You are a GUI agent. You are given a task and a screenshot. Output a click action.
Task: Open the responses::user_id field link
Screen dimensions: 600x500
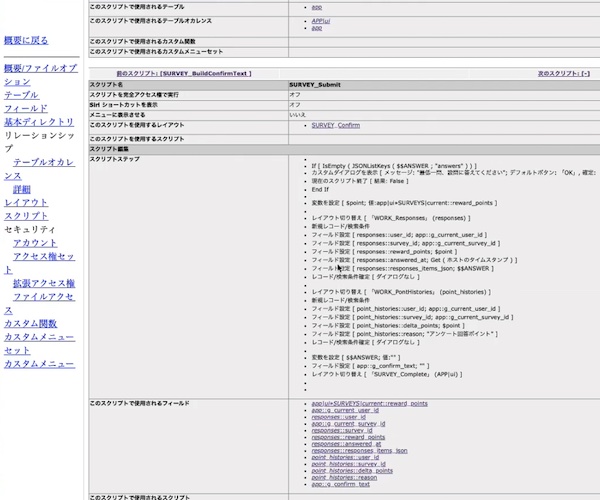click(x=339, y=416)
